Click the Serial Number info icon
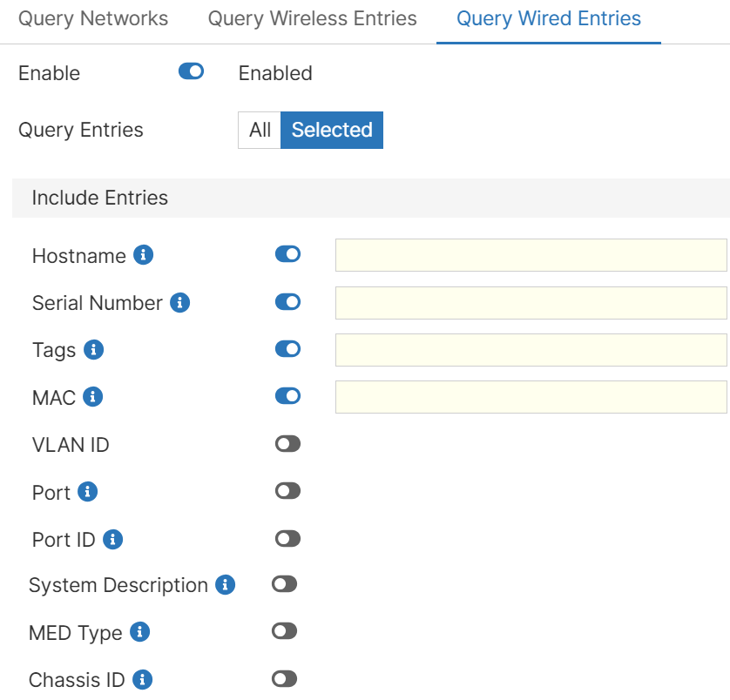The image size is (730, 700). pyautogui.click(x=180, y=303)
